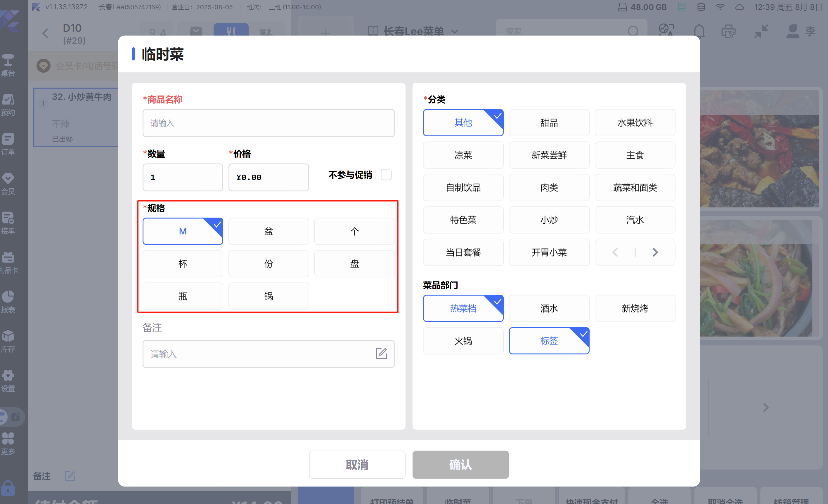Click the user profile icon 李
The height and width of the screenshot is (504, 828).
pyautogui.click(x=792, y=31)
